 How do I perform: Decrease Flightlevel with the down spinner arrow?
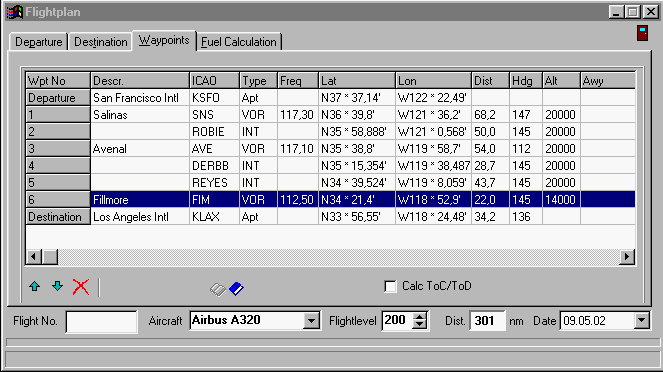click(x=419, y=325)
